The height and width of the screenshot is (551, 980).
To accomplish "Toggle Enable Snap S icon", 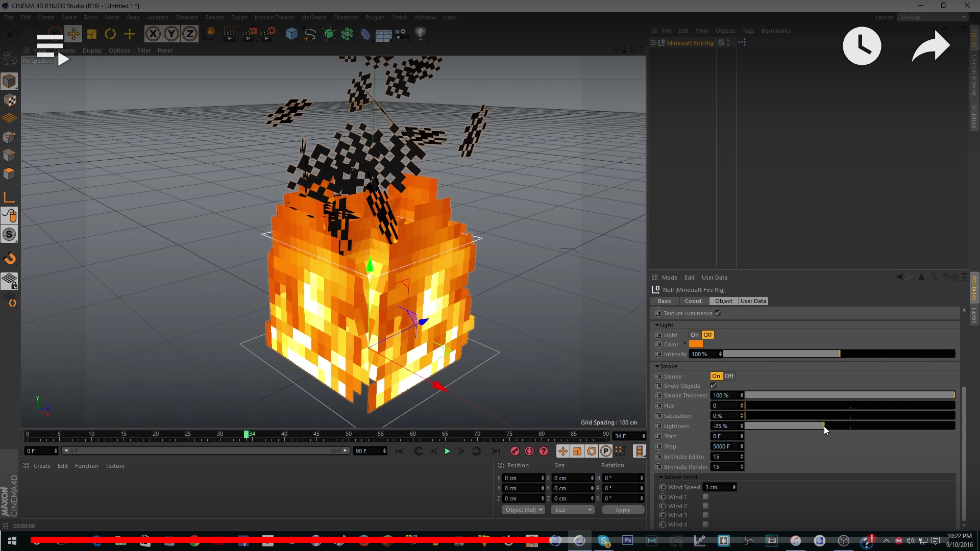I will coord(9,235).
